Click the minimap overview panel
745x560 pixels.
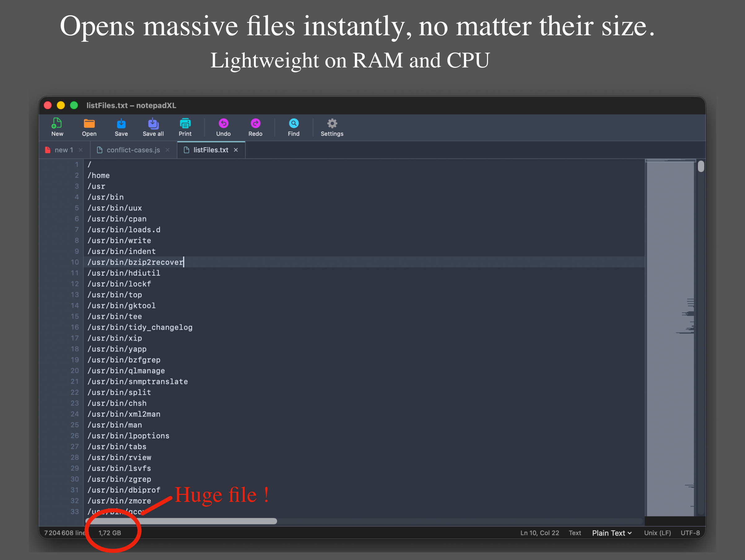point(670,338)
